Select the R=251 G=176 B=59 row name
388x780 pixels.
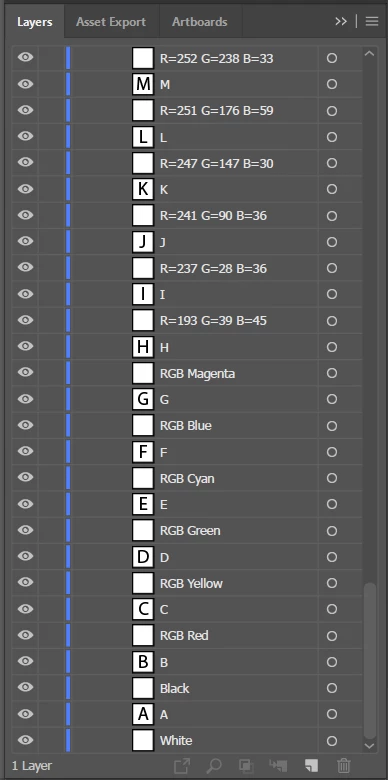216,110
